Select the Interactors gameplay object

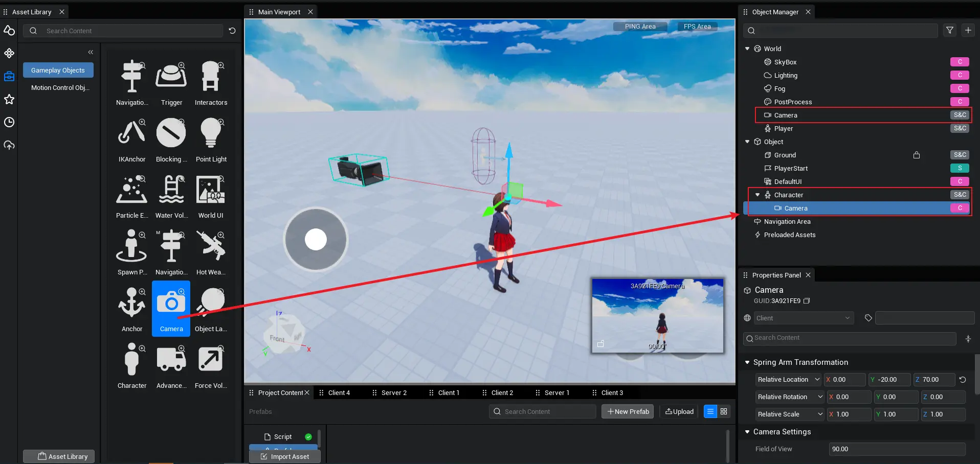(x=211, y=83)
